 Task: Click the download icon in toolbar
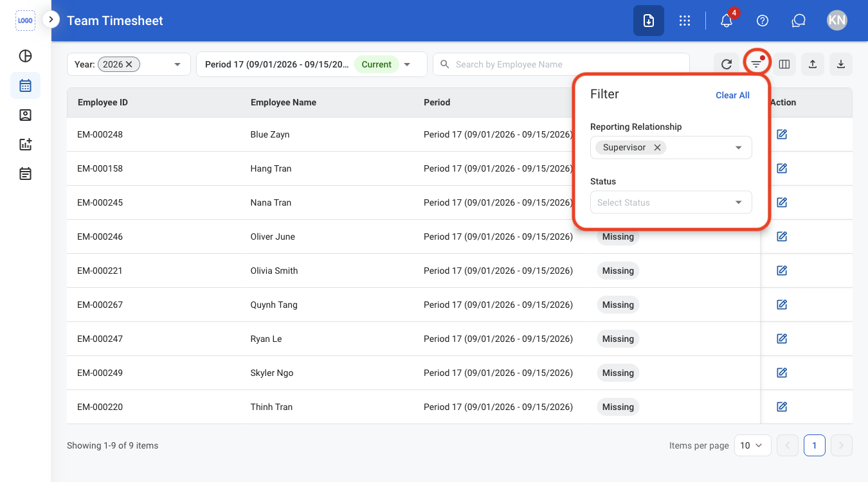(x=841, y=64)
